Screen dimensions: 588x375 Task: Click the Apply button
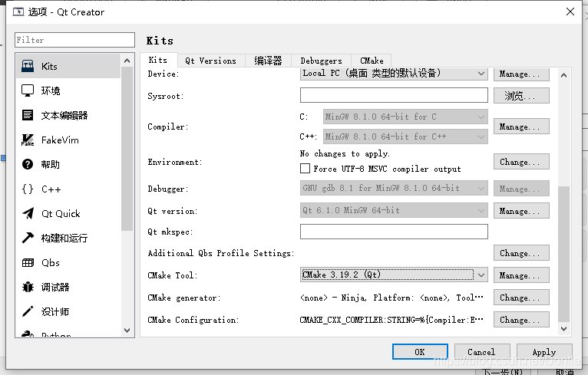click(x=544, y=352)
